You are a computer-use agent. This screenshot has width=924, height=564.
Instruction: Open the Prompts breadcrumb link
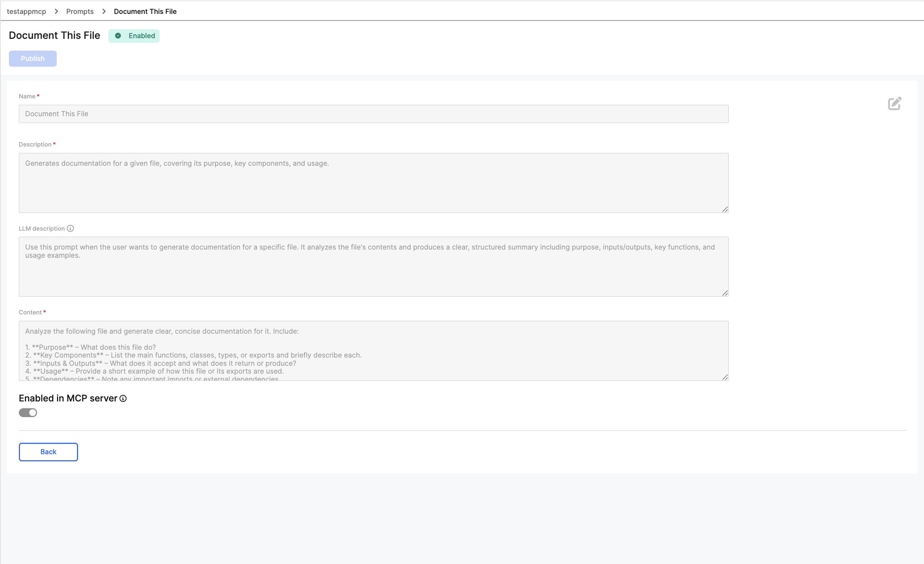pyautogui.click(x=80, y=11)
